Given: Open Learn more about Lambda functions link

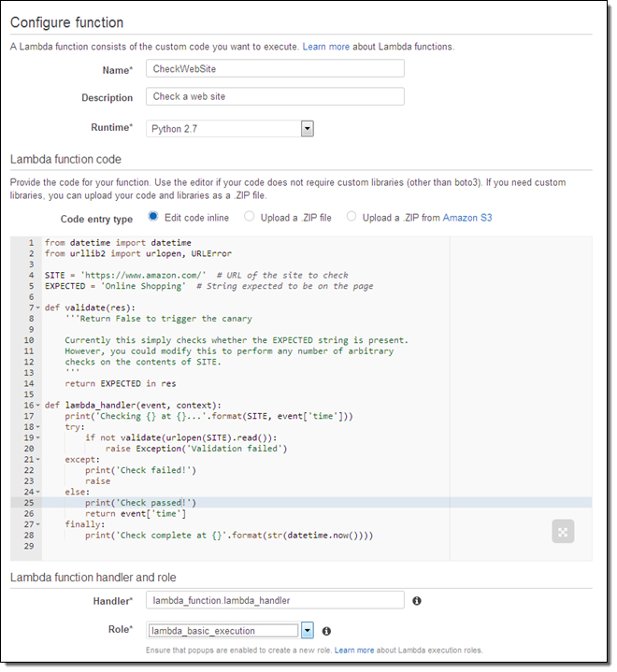Looking at the screenshot, I should point(325,46).
